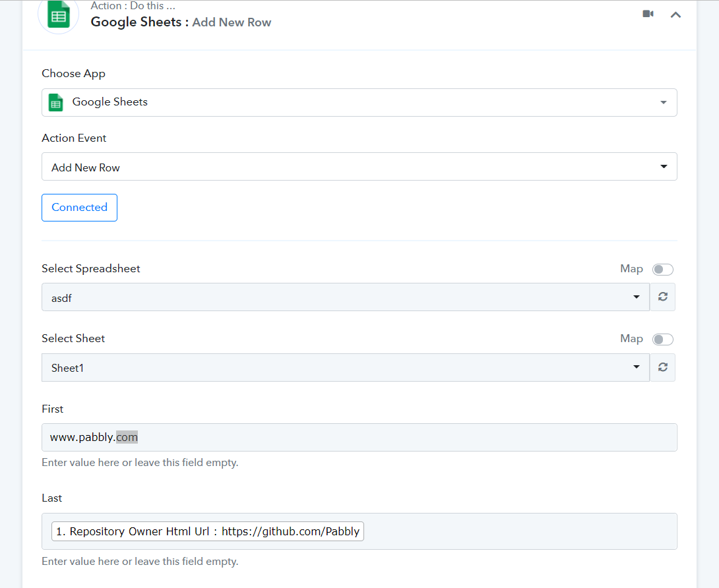The height and width of the screenshot is (588, 719).
Task: Click the hint text below the First field
Action: (140, 463)
